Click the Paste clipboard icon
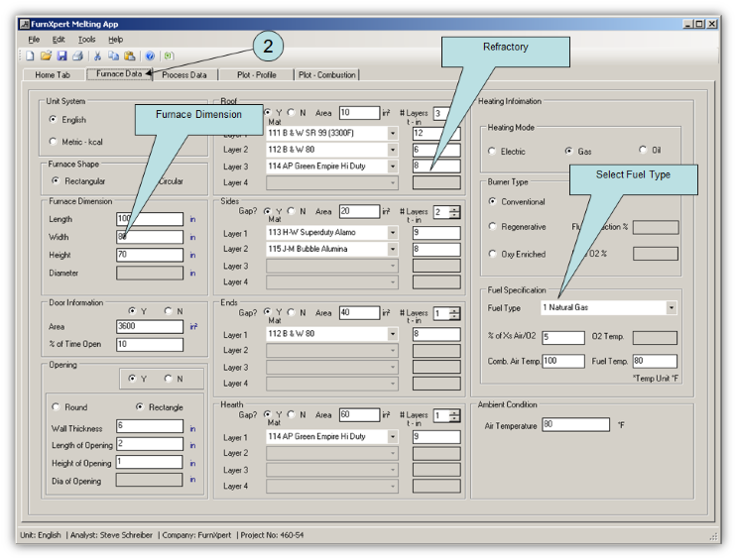737x560 pixels. pyautogui.click(x=129, y=56)
